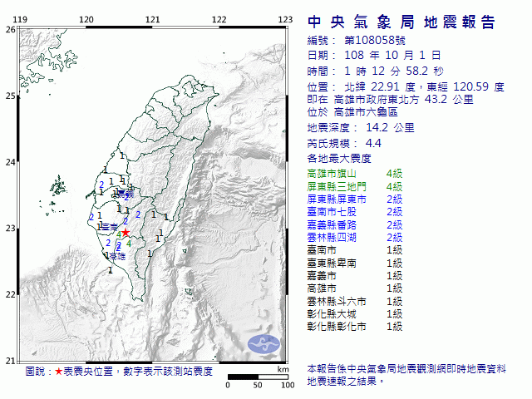Screen dimensions: 532x399
Task: Click the 嘉義市 1級 row
Action: point(355,275)
